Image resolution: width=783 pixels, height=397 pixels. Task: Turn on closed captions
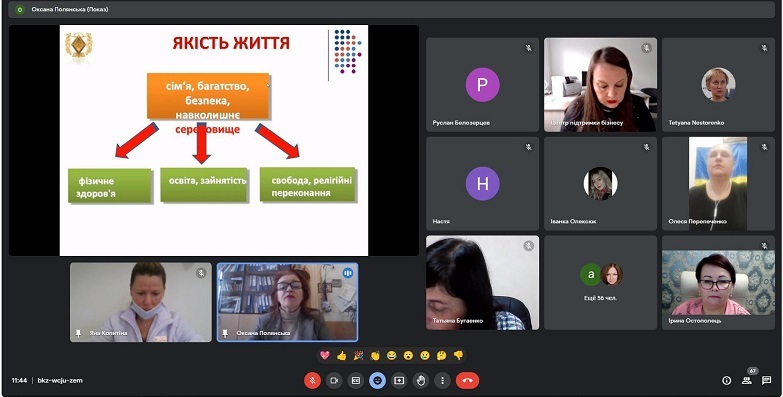(356, 381)
